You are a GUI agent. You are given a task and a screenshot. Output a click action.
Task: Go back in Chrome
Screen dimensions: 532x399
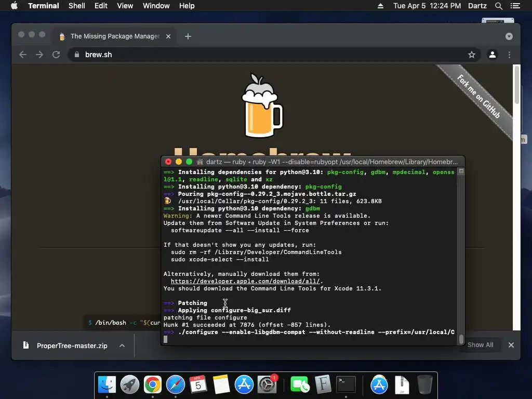23,55
